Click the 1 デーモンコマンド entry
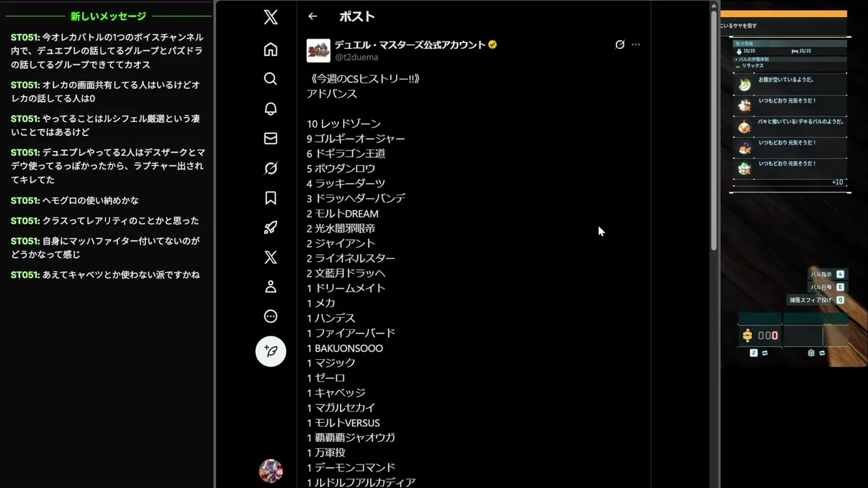The width and height of the screenshot is (868, 488). [351, 468]
